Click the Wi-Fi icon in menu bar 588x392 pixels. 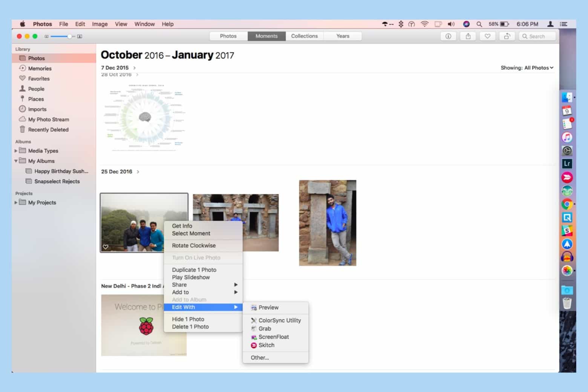pyautogui.click(x=425, y=24)
